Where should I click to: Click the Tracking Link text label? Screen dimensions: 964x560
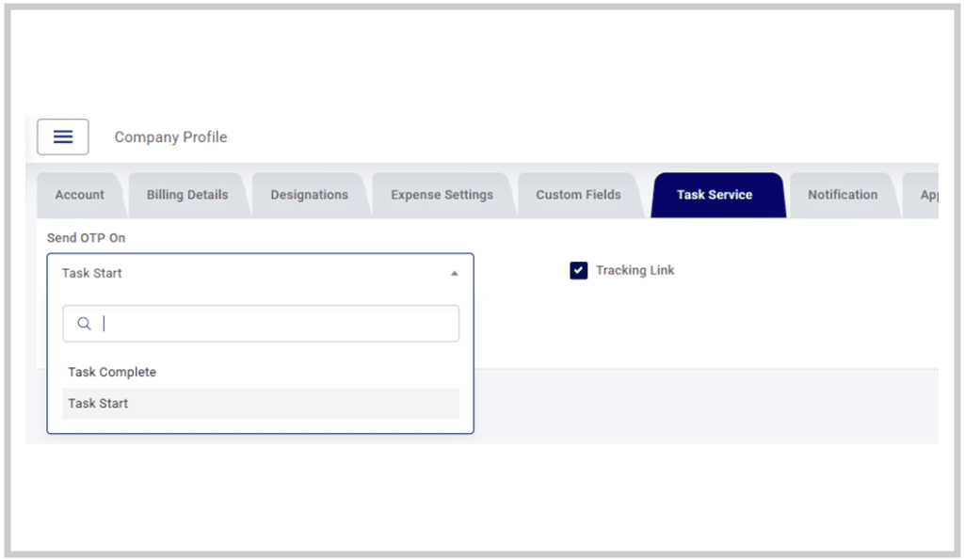click(x=635, y=270)
